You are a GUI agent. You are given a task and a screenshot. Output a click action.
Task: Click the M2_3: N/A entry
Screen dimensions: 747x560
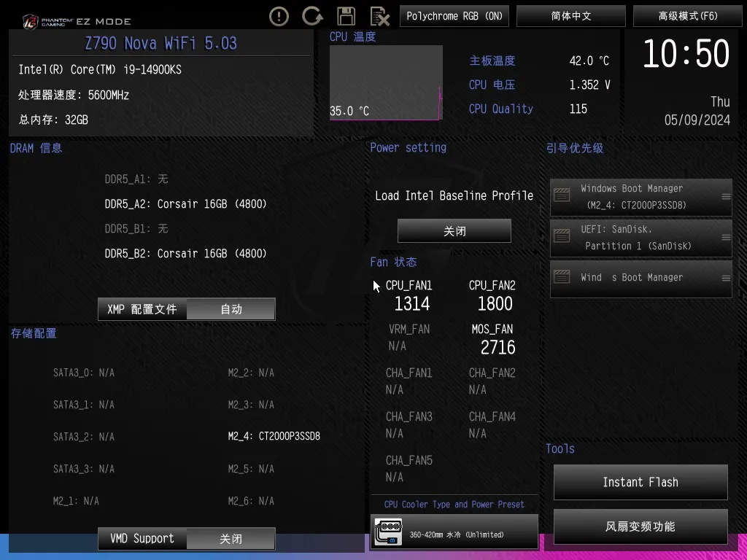[251, 405]
